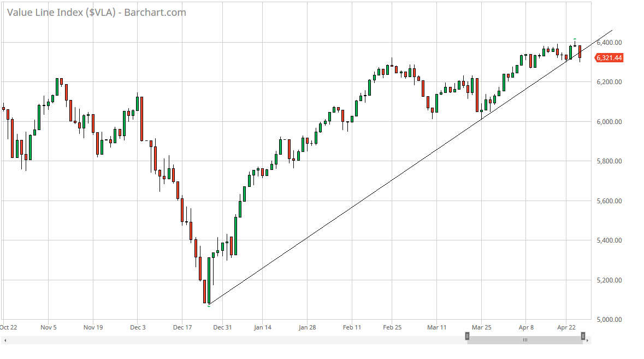The height and width of the screenshot is (359, 644).
Task: Click the Dec 31 date axis label
Action: [222, 327]
